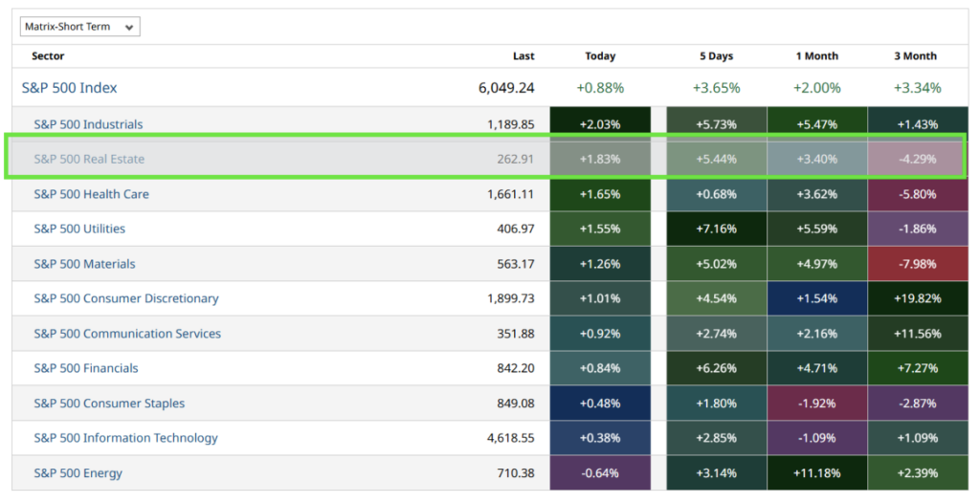Viewport: 980px width, 503px height.
Task: Select the Consumer Discretionary 1 Month cell +1.54%
Action: point(817,298)
